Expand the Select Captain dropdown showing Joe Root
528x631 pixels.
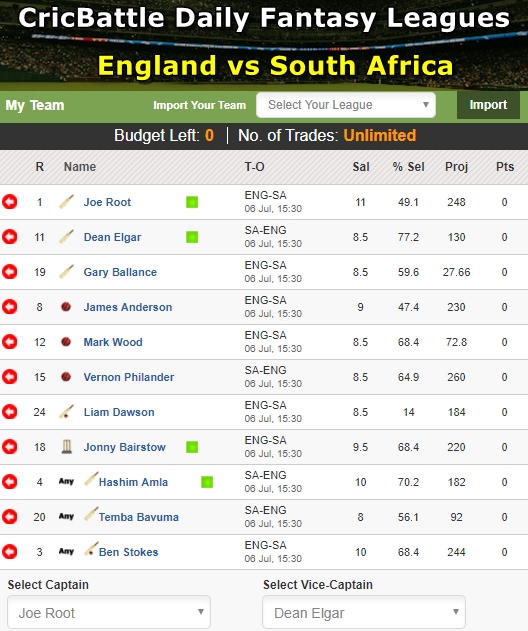point(109,612)
